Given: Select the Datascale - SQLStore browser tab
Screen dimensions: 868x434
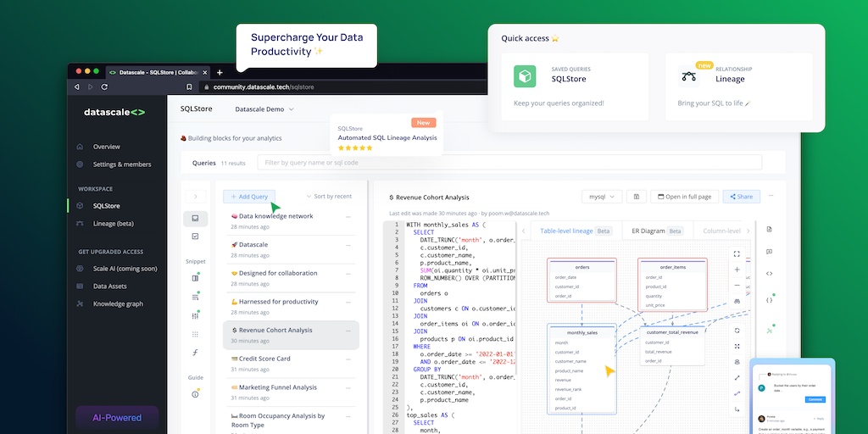Looking at the screenshot, I should click(159, 73).
